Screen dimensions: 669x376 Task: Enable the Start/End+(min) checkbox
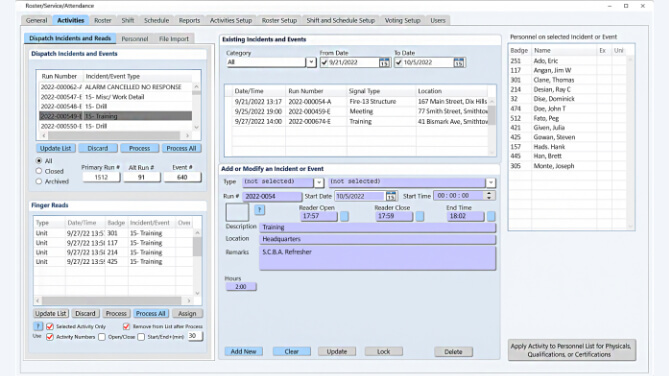(141, 337)
